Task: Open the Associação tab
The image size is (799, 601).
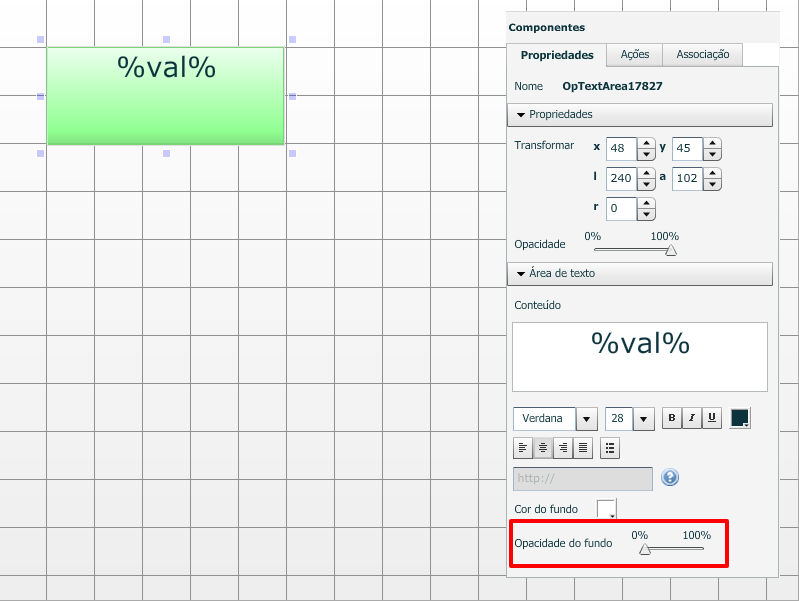Action: [702, 55]
